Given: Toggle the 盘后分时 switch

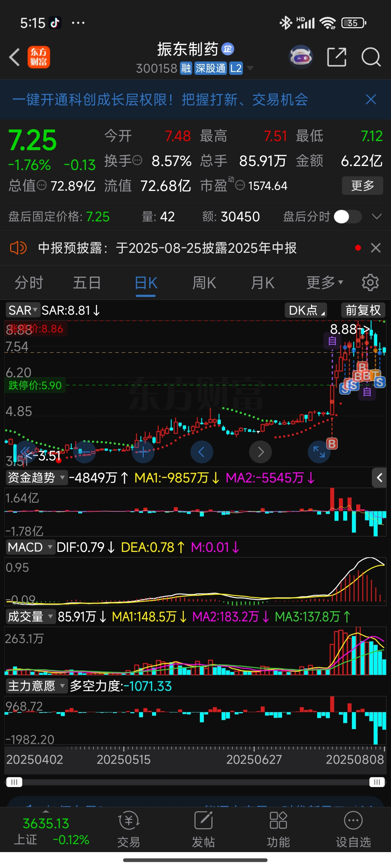Looking at the screenshot, I should click(x=348, y=217).
